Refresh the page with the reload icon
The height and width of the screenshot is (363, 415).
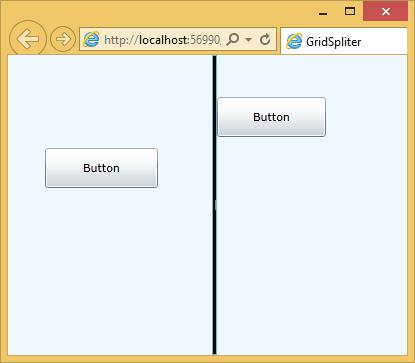(265, 39)
